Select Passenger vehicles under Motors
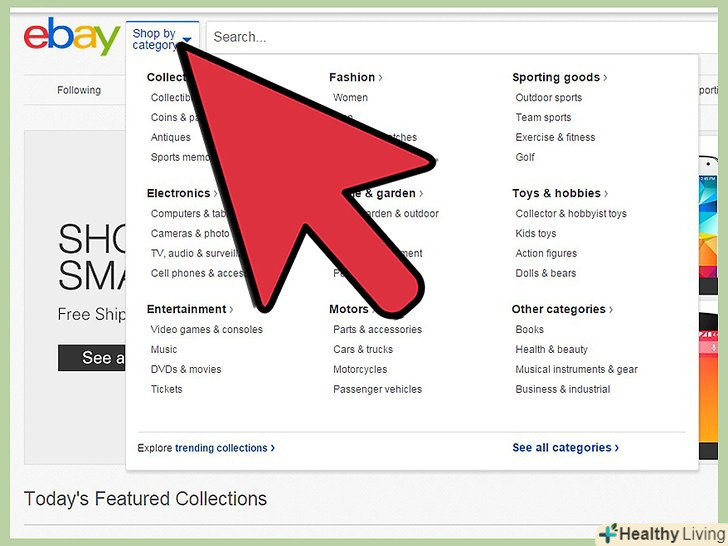 377,390
